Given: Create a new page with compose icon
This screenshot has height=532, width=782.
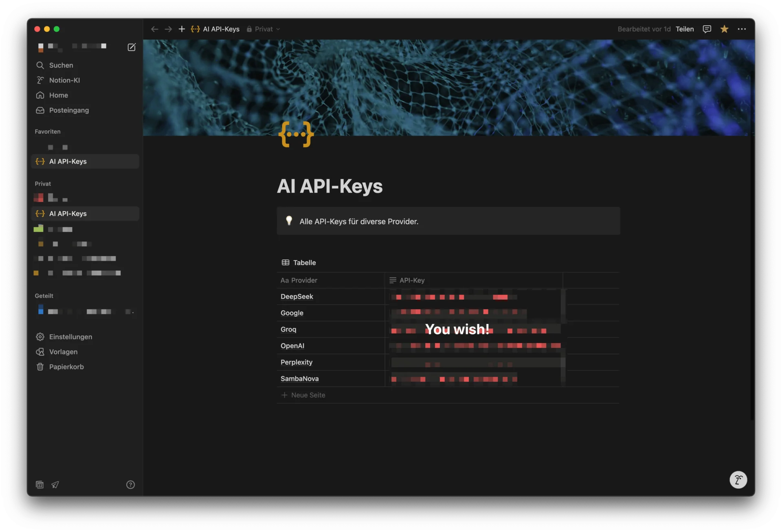Looking at the screenshot, I should pos(132,47).
